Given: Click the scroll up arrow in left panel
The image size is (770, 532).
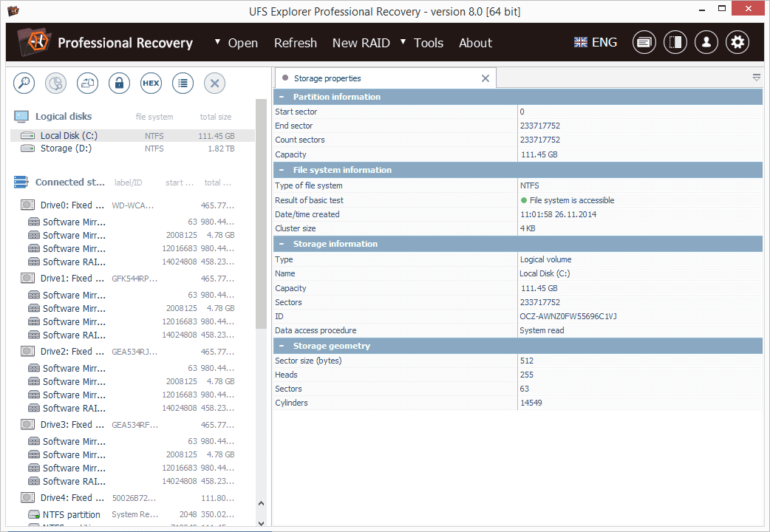Looking at the screenshot, I should [x=262, y=503].
